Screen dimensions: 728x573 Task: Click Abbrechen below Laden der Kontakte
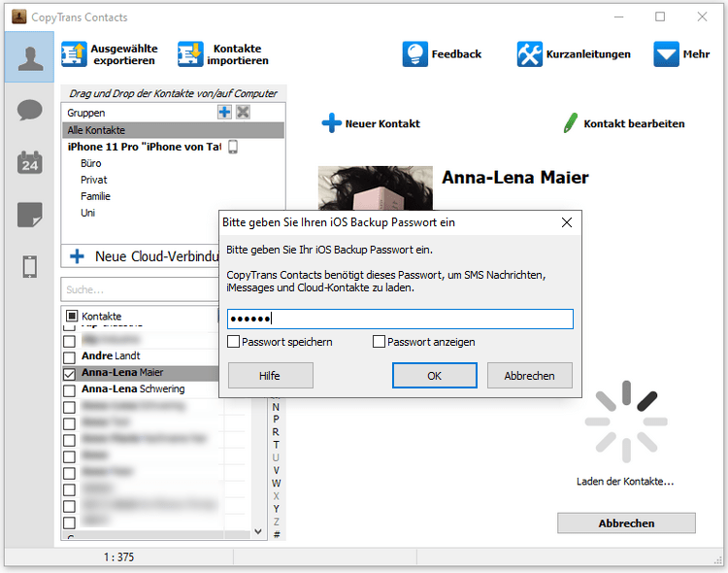point(626,523)
